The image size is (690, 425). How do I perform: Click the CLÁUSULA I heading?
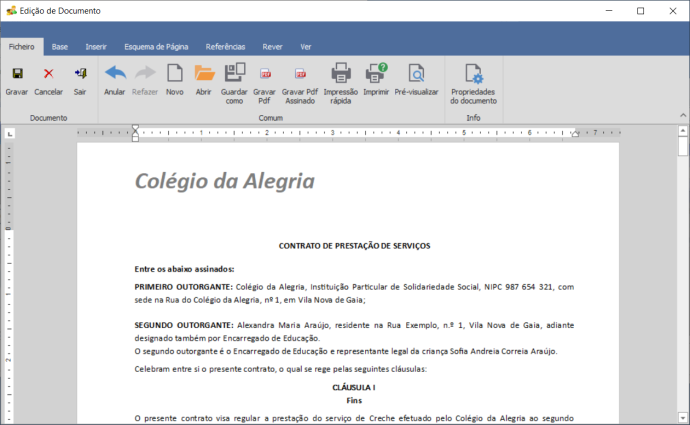(354, 388)
